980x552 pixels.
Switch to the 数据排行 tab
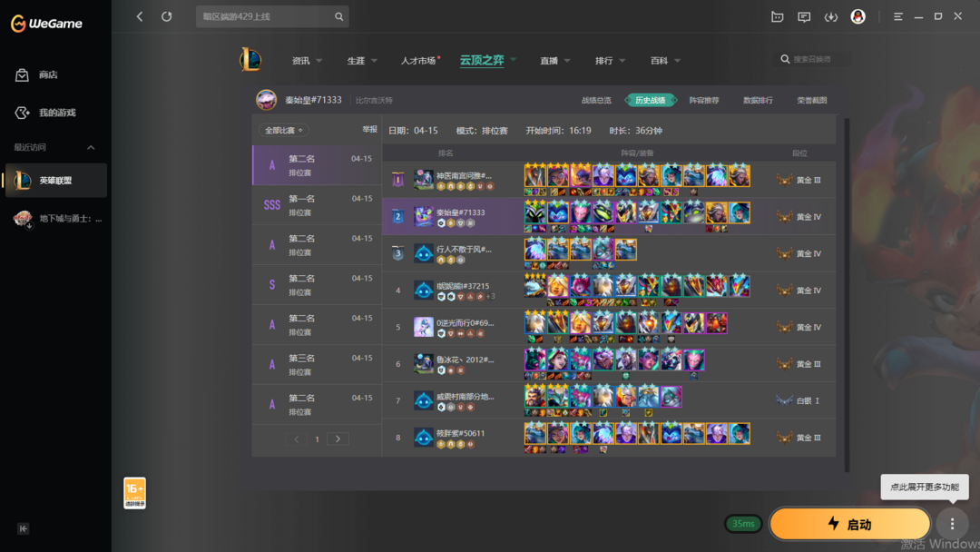click(758, 101)
